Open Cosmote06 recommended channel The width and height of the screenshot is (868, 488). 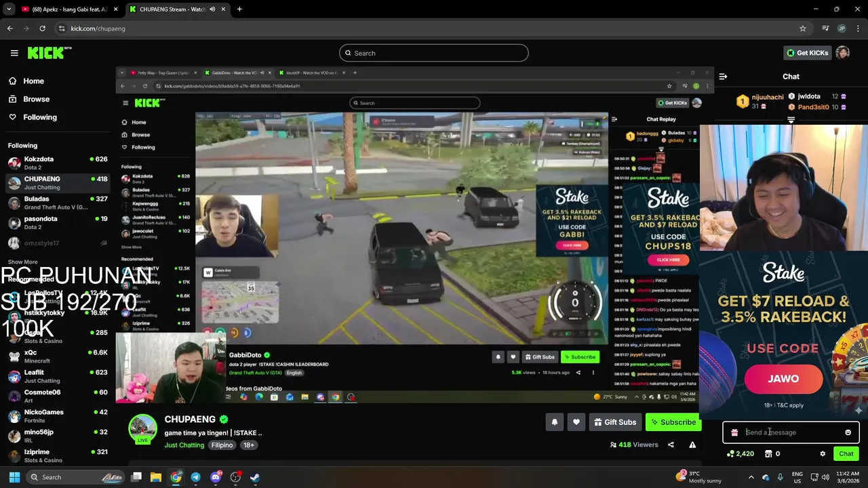[x=58, y=396]
